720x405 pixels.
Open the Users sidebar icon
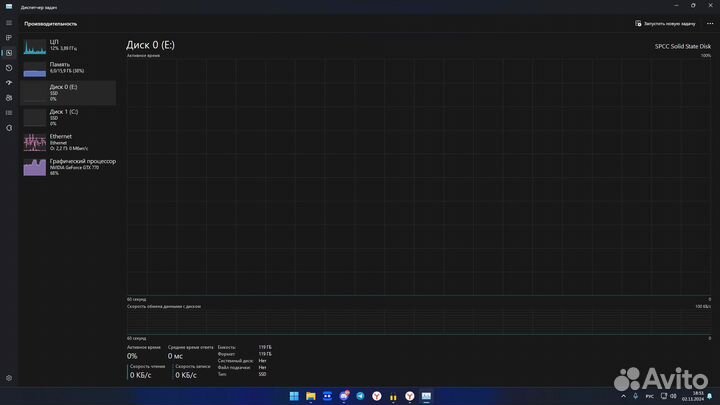tap(8, 97)
